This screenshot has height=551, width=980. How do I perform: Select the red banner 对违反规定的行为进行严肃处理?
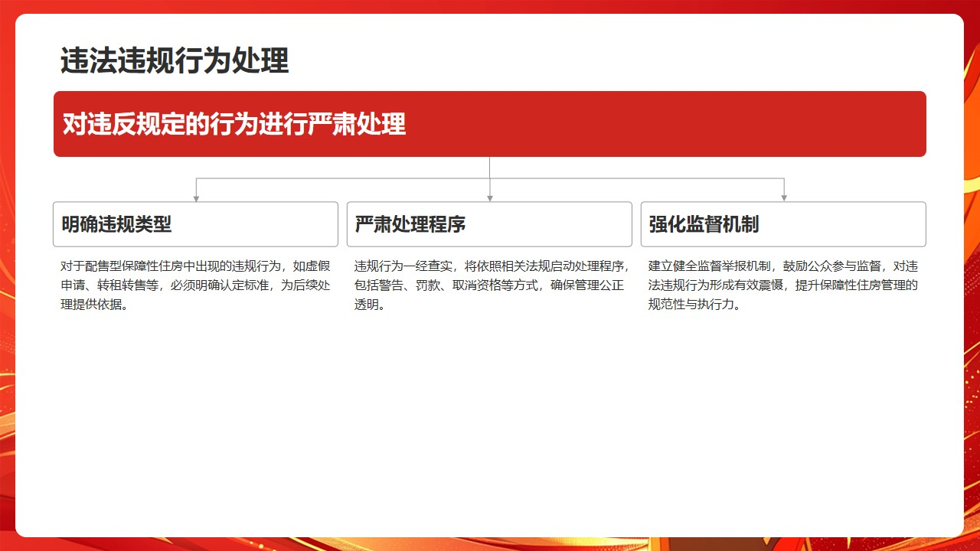point(489,124)
